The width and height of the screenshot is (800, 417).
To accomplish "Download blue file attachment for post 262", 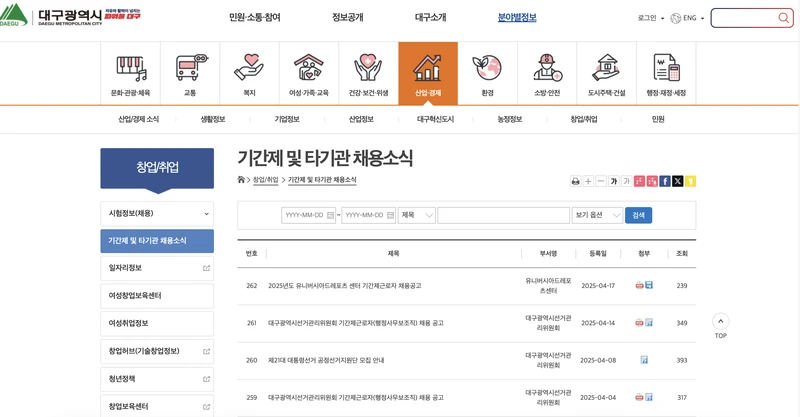I will 649,285.
